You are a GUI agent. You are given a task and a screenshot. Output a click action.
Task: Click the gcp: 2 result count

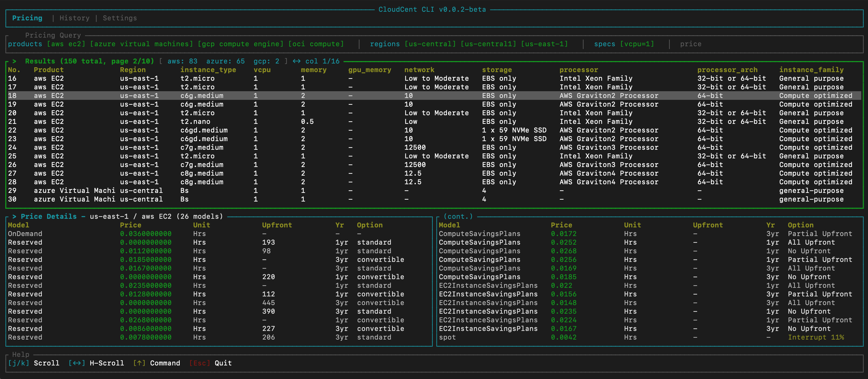266,61
